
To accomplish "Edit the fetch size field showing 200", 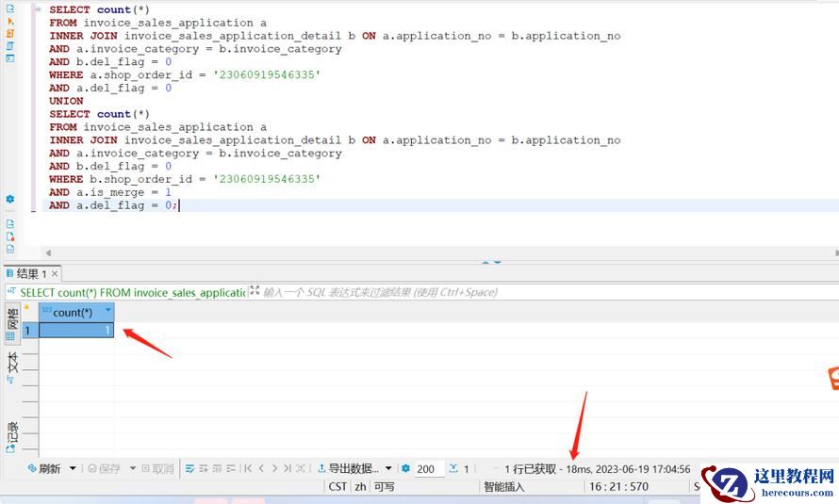I will click(x=429, y=469).
